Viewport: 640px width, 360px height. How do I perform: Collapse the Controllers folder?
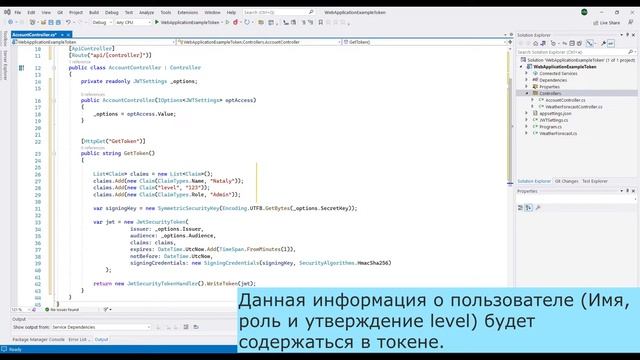[x=527, y=93]
